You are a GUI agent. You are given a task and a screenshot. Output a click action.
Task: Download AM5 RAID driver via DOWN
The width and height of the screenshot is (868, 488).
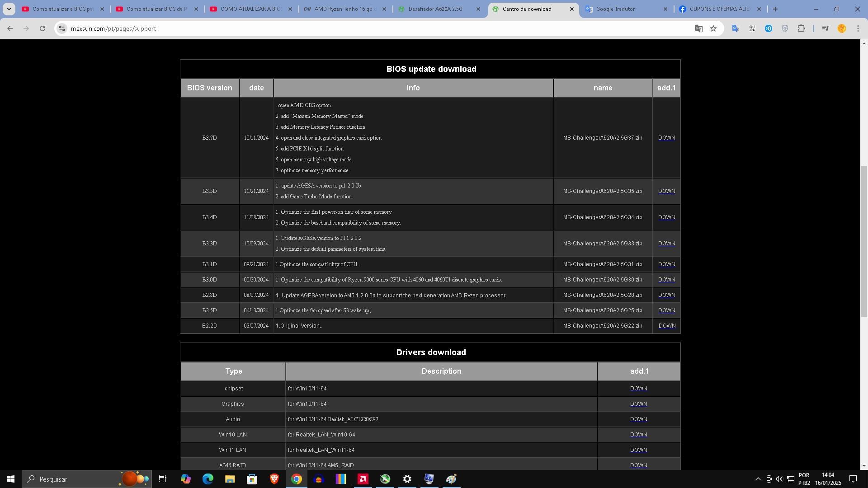[638, 465]
